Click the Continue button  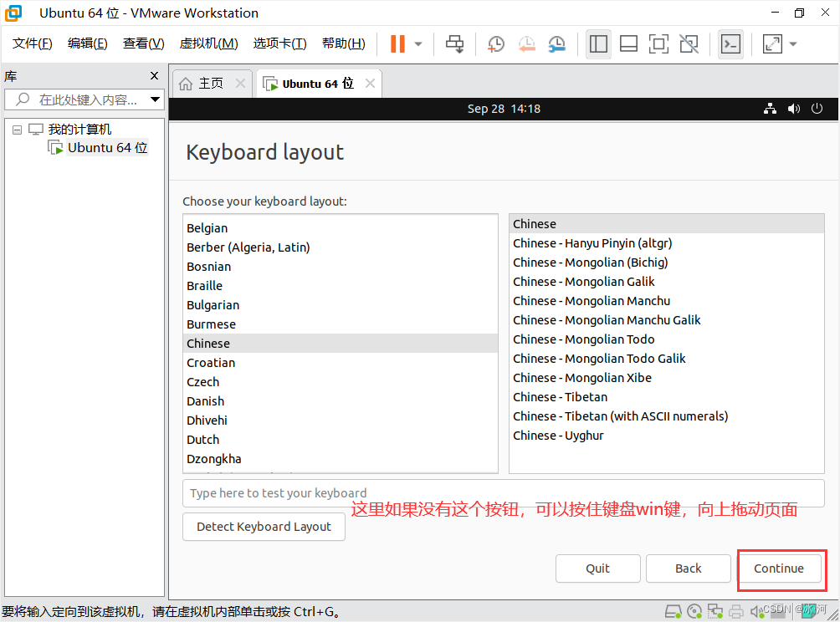(779, 568)
